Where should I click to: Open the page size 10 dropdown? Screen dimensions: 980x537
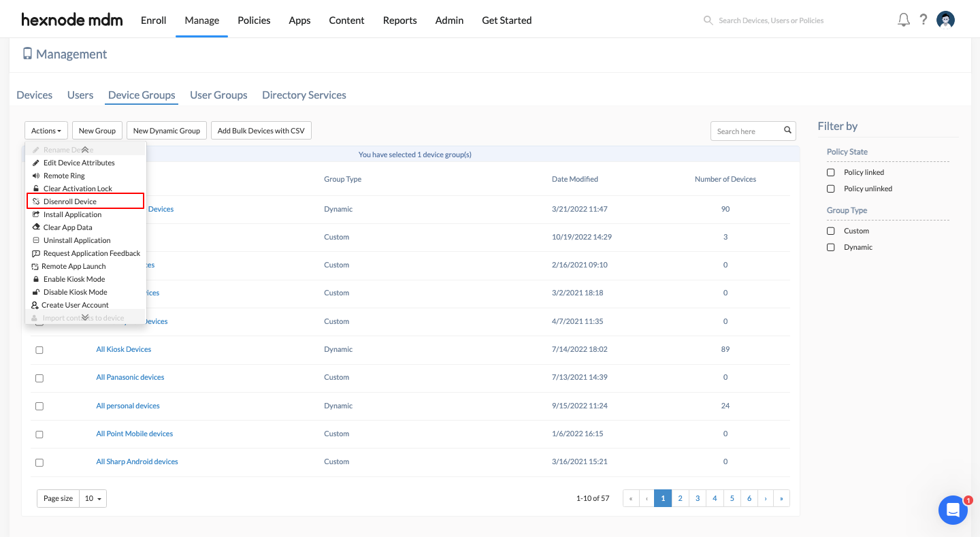click(x=93, y=498)
